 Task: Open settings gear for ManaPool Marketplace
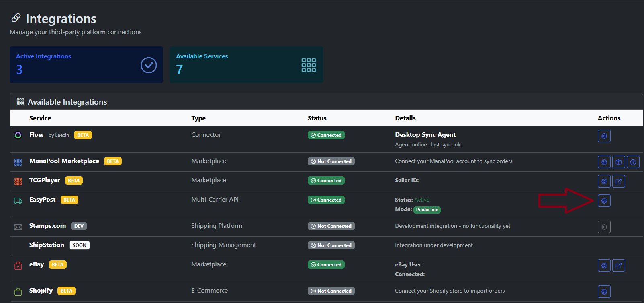click(604, 162)
